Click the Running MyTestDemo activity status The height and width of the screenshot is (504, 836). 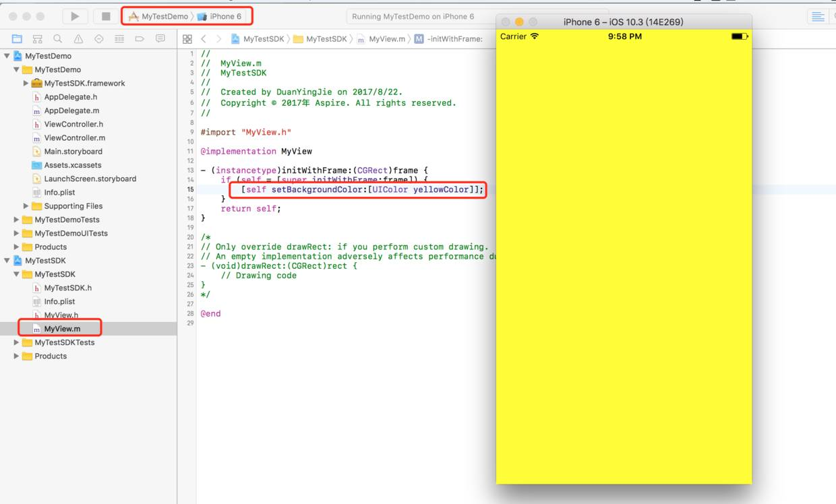[x=413, y=16]
